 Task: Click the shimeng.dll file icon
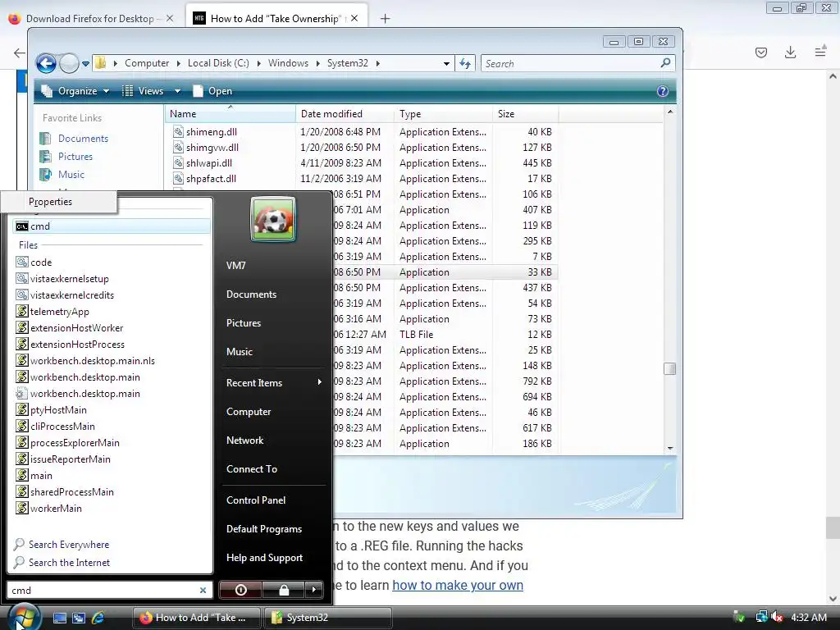(178, 131)
